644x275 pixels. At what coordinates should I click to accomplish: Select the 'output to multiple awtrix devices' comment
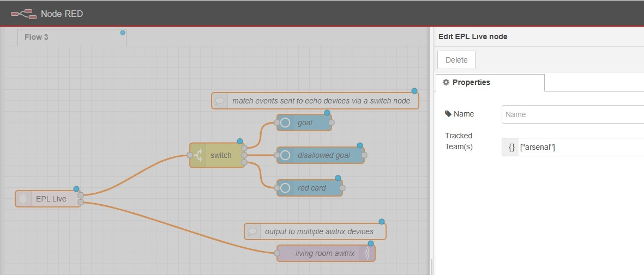click(315, 231)
